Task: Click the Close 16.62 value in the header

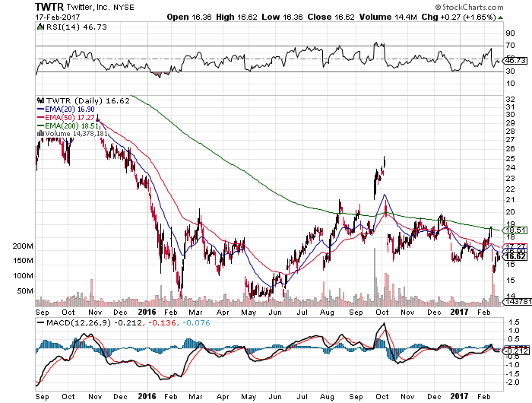Action: 331,17
